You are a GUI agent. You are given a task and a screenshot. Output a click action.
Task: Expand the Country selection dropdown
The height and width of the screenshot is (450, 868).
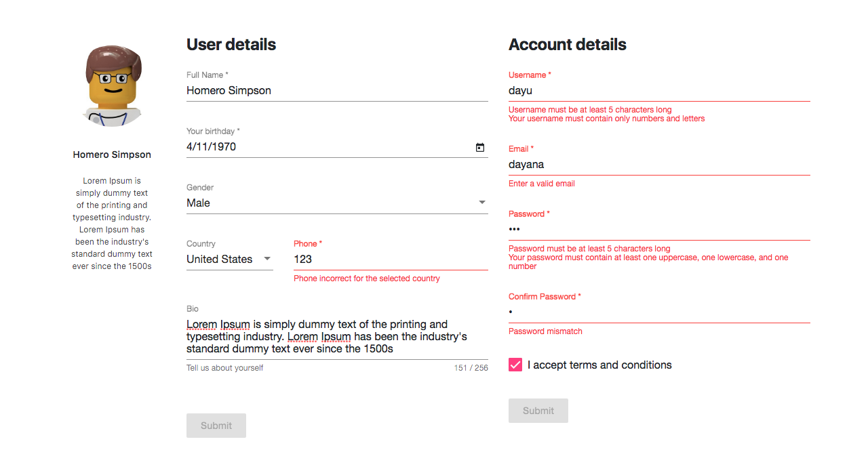pyautogui.click(x=229, y=259)
